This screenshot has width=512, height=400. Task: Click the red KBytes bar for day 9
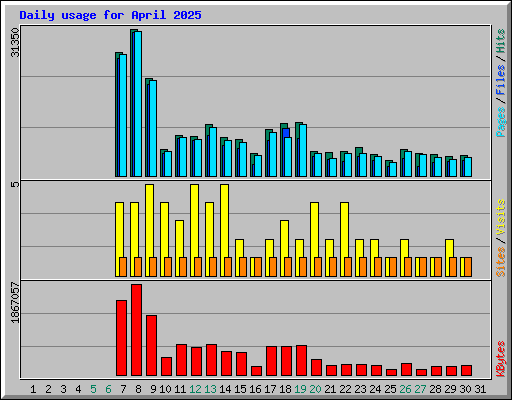tap(151, 345)
